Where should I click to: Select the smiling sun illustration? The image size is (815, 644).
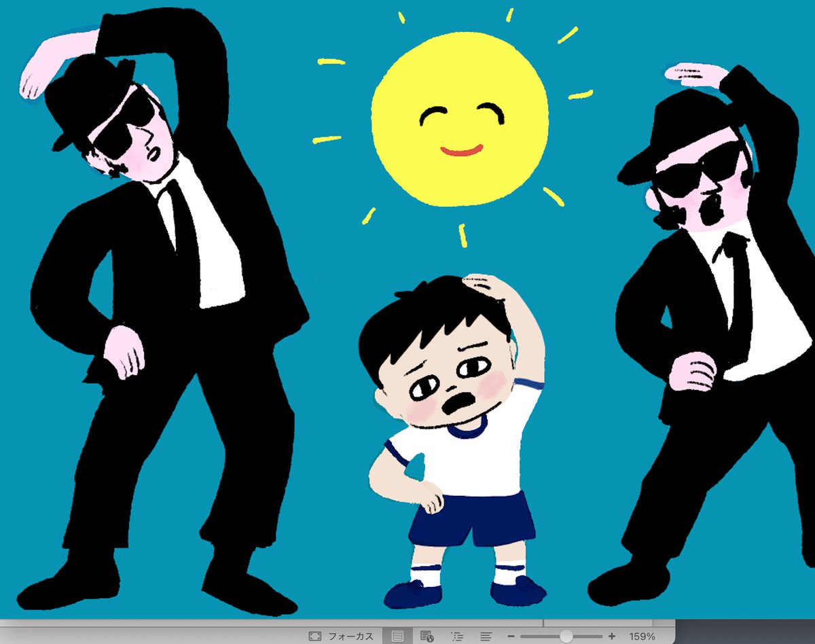tap(460, 120)
